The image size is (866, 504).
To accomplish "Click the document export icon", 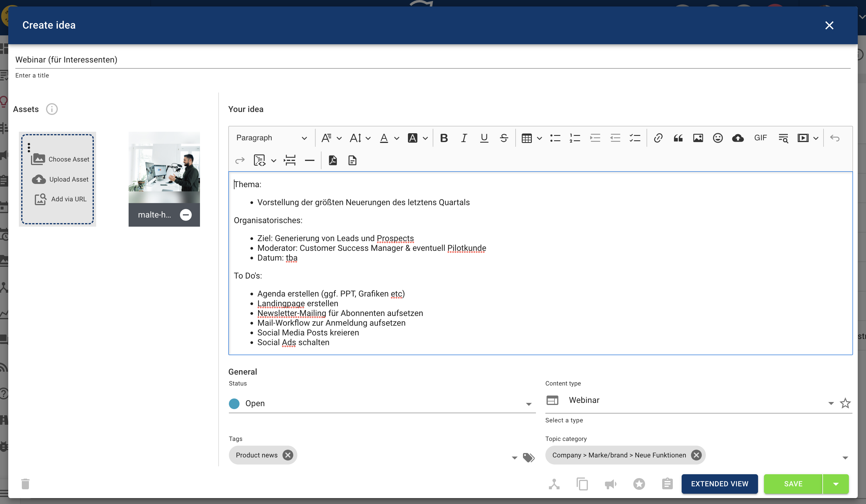I will coord(352,160).
